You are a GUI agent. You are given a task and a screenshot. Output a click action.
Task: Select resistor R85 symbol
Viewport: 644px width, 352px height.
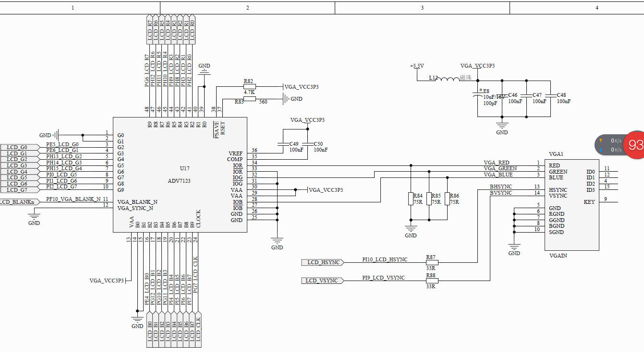[x=429, y=199]
